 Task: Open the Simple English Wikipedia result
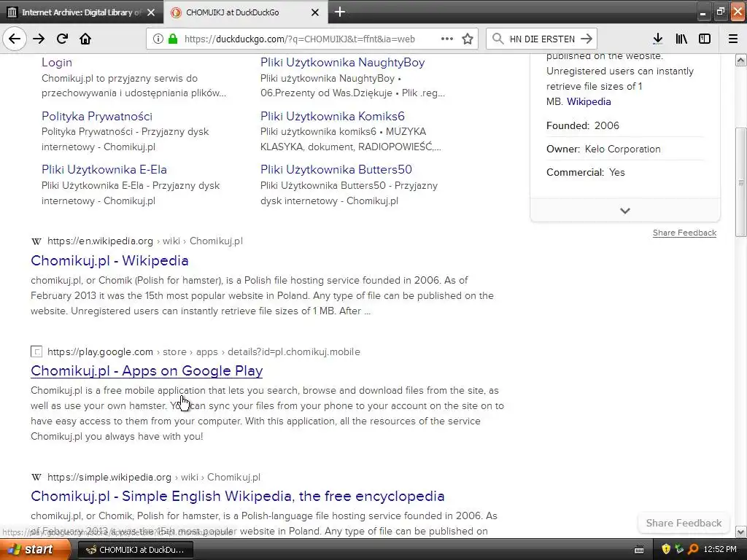pos(237,496)
